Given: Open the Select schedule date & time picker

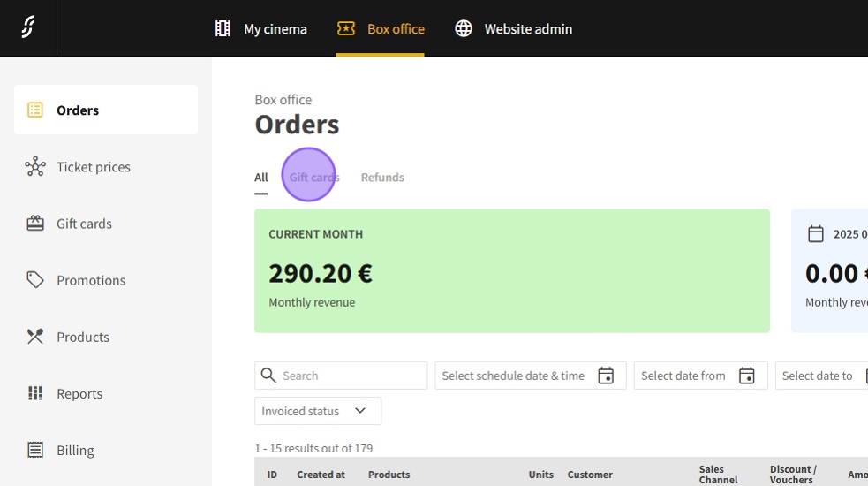Looking at the screenshot, I should 514,376.
